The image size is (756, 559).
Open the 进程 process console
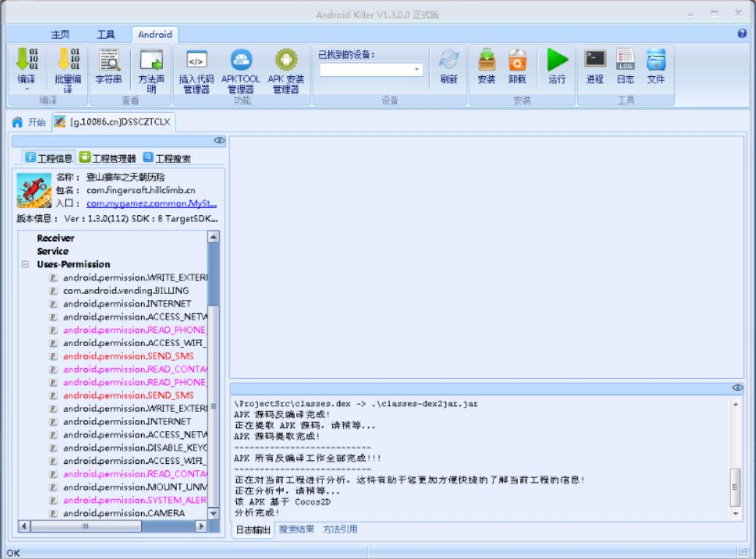pos(595,59)
